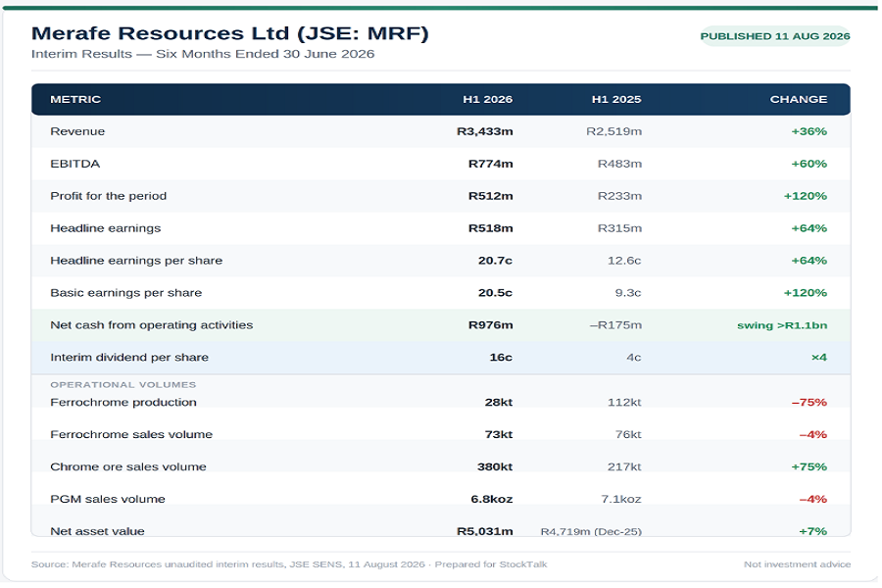This screenshot has width=882, height=588.
Task: Click the 'OPERATIONAL VOLUMES' section heading
Action: pyautogui.click(x=123, y=385)
